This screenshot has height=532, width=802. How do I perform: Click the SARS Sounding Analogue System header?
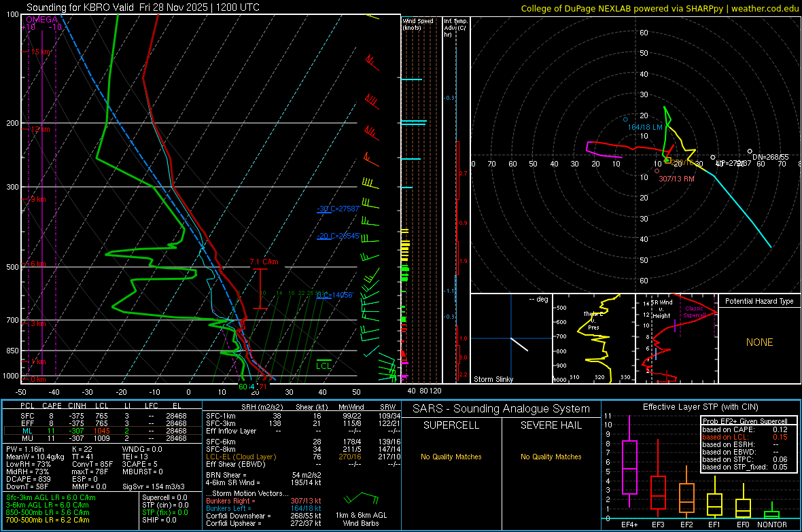click(x=502, y=409)
